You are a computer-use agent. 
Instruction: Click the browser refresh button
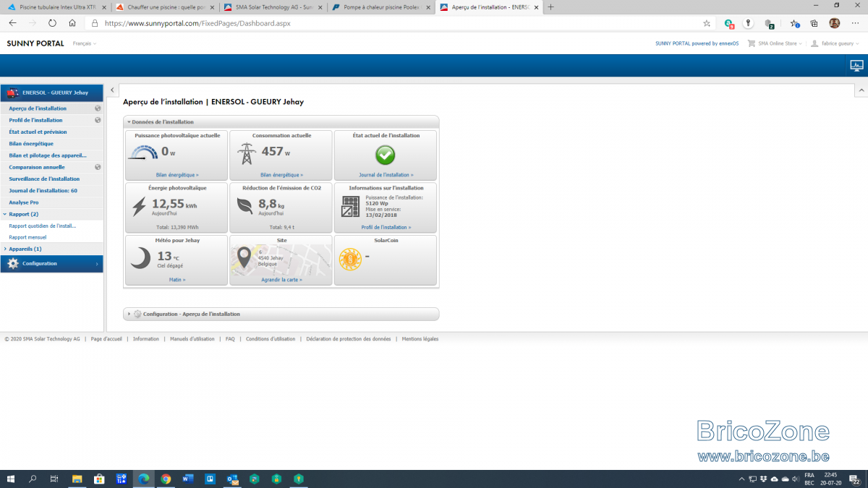click(x=52, y=23)
